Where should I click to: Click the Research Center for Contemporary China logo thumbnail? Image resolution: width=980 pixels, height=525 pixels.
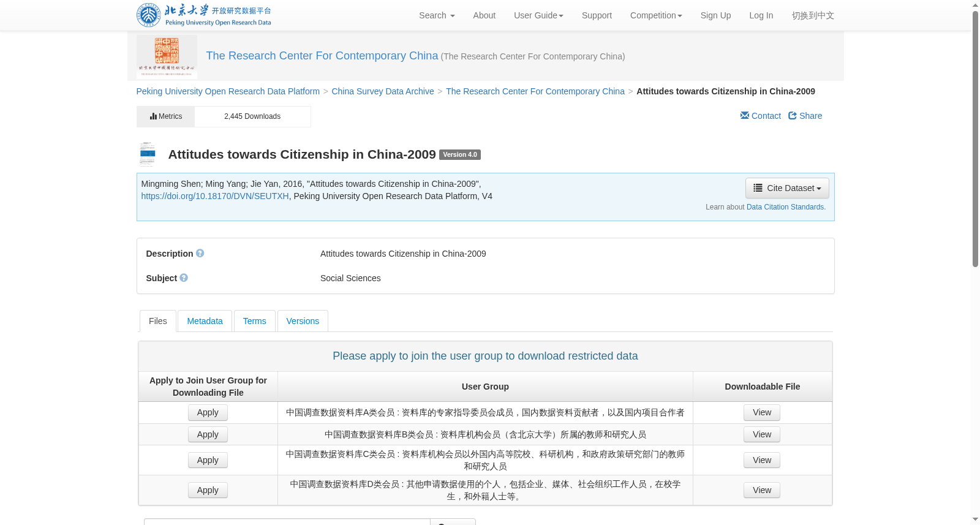167,56
